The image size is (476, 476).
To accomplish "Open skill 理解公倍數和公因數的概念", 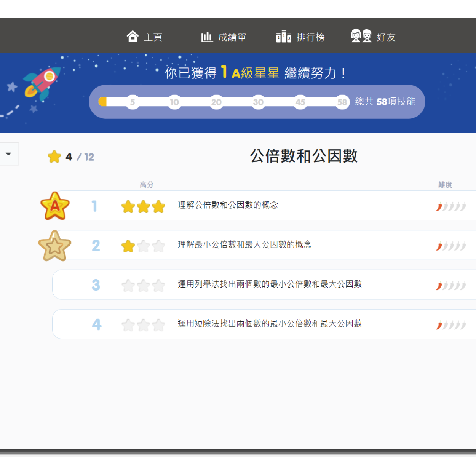I will 228,205.
